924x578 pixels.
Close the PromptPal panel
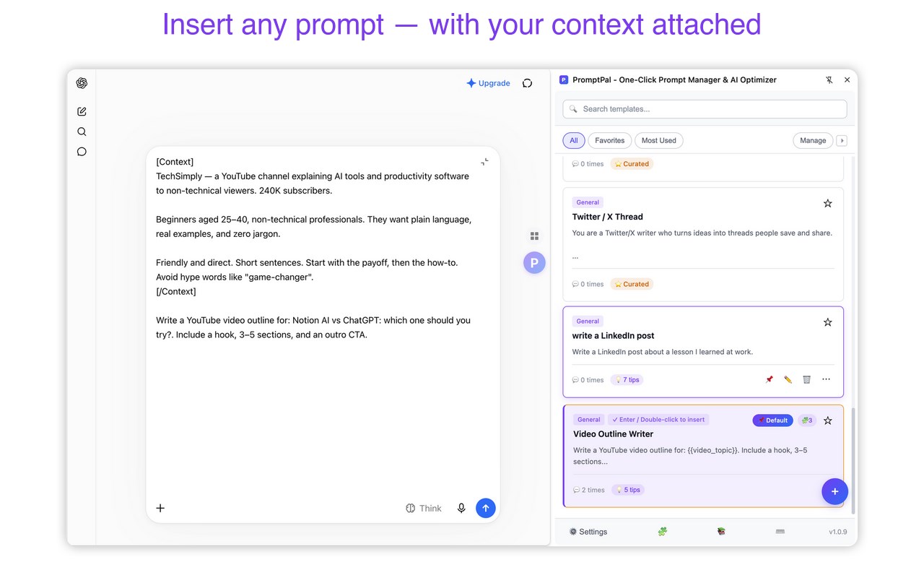click(847, 80)
